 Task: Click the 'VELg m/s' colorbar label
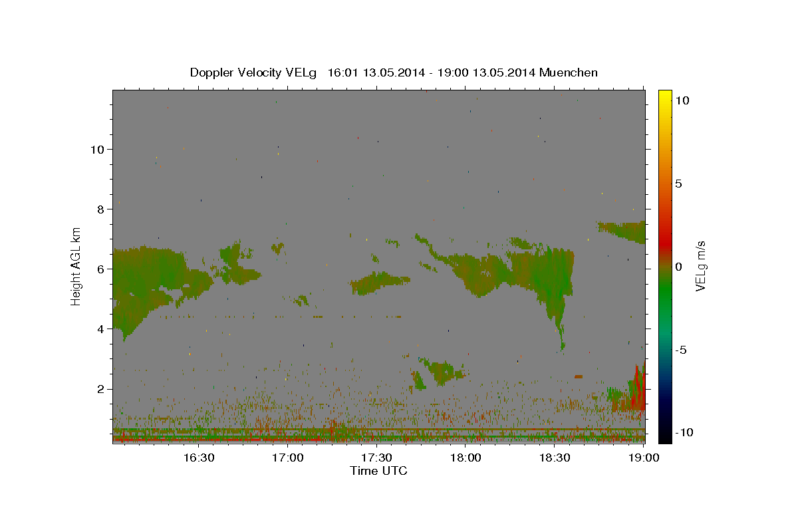701,267
